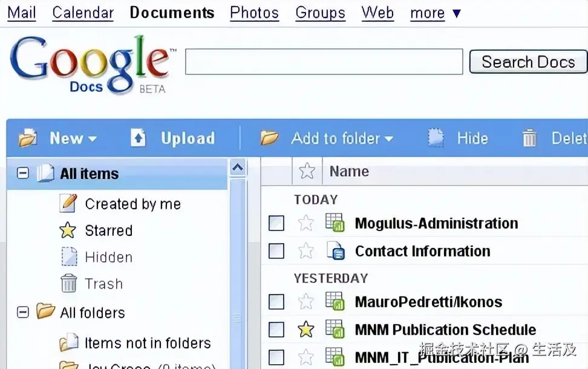The width and height of the screenshot is (588, 369).
Task: Click the Upload document arrow icon
Action: 138,138
